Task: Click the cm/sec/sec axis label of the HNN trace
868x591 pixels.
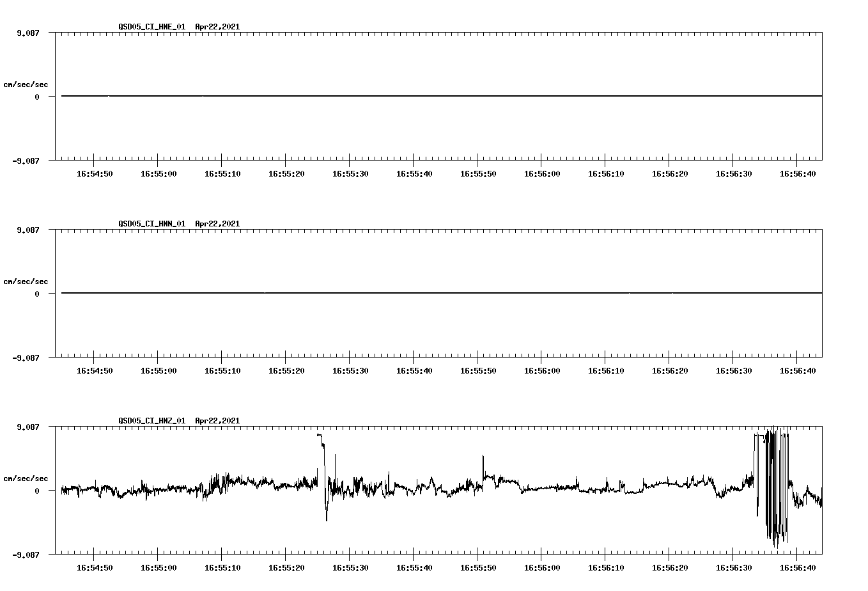Action: pyautogui.click(x=26, y=281)
